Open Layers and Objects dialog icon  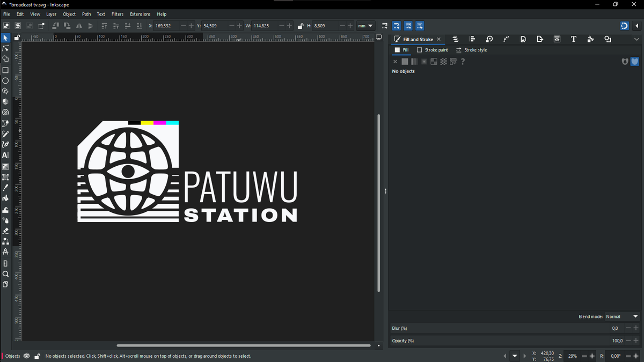pos(456,39)
